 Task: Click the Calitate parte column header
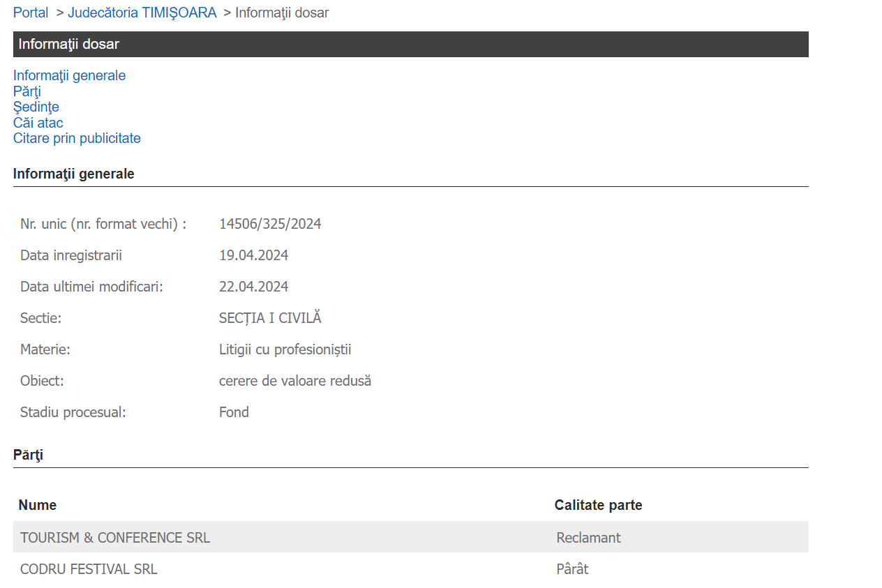pyautogui.click(x=598, y=505)
